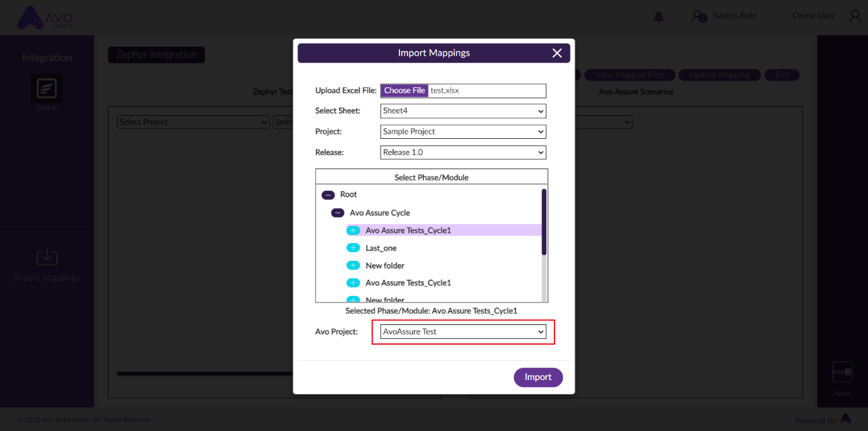Click the Avo Assure Scenarios heading

pos(636,92)
